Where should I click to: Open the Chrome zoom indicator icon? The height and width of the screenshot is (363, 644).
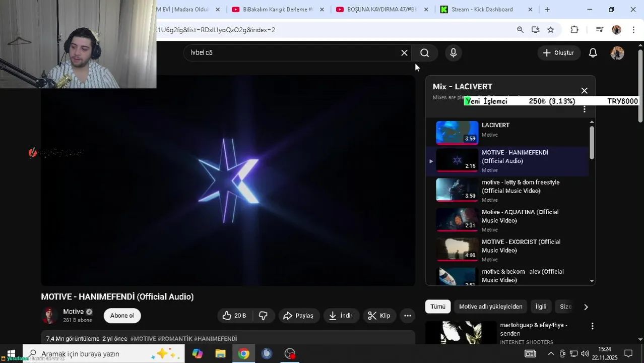520,30
